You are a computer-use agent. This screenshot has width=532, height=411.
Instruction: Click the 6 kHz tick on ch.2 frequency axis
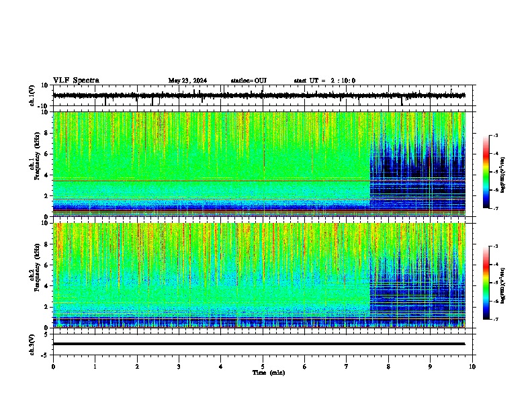click(x=47, y=265)
